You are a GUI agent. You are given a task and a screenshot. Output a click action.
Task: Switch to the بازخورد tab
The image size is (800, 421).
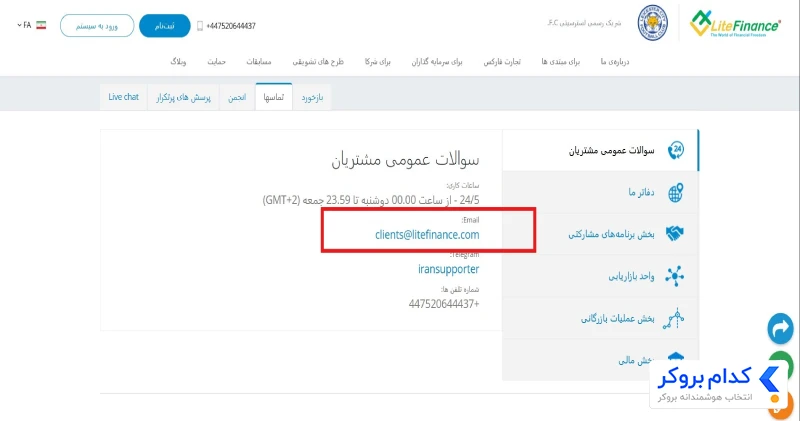[312, 97]
